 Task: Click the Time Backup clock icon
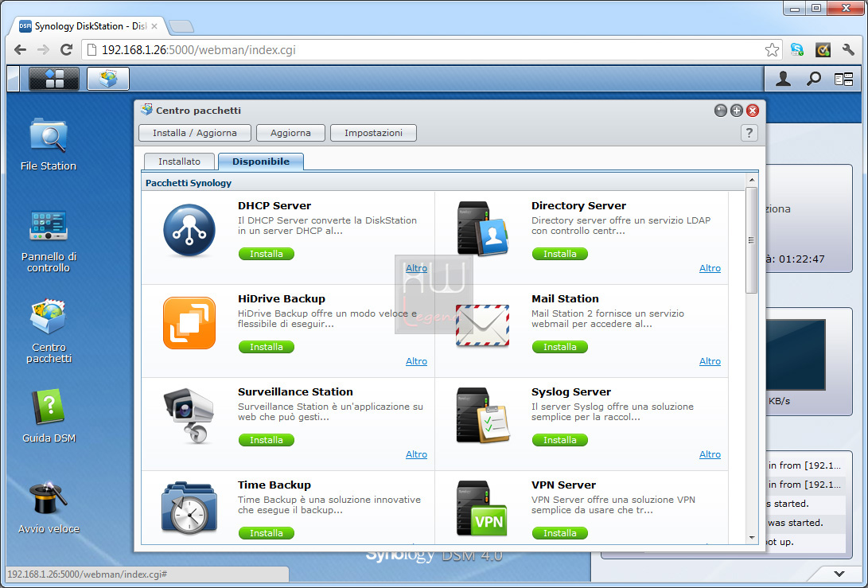tap(189, 508)
